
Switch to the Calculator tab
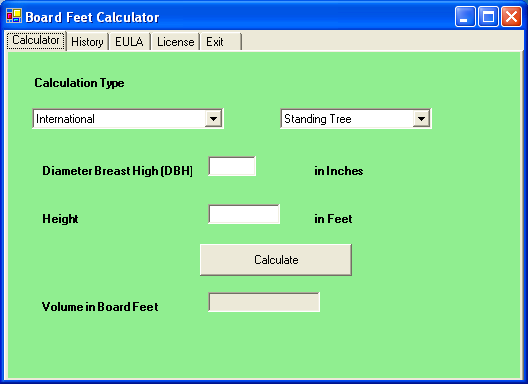tap(36, 41)
